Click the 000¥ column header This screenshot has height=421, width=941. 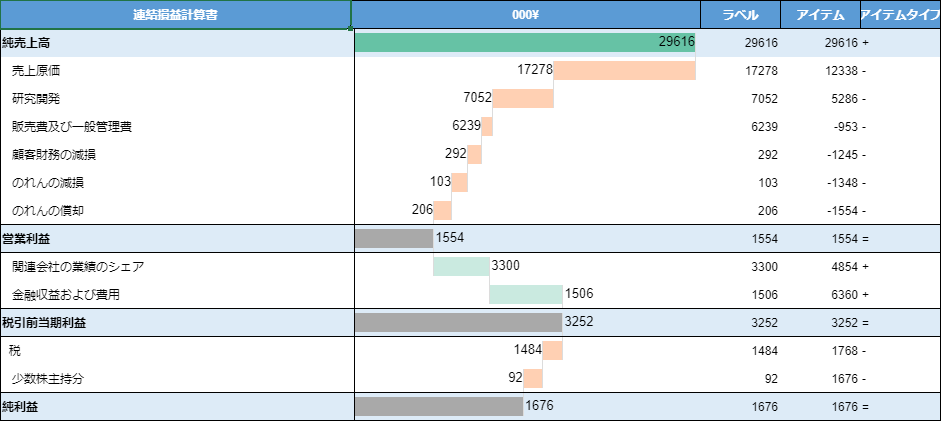pos(525,14)
